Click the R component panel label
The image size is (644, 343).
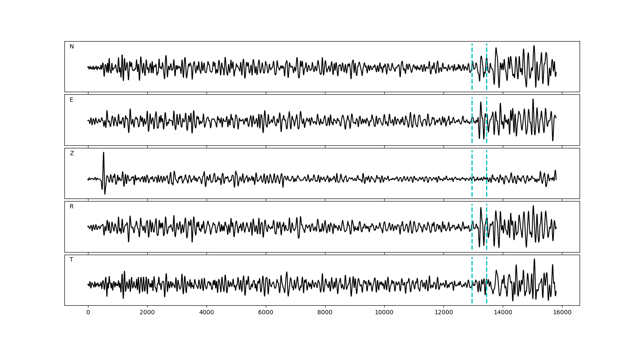(72, 207)
